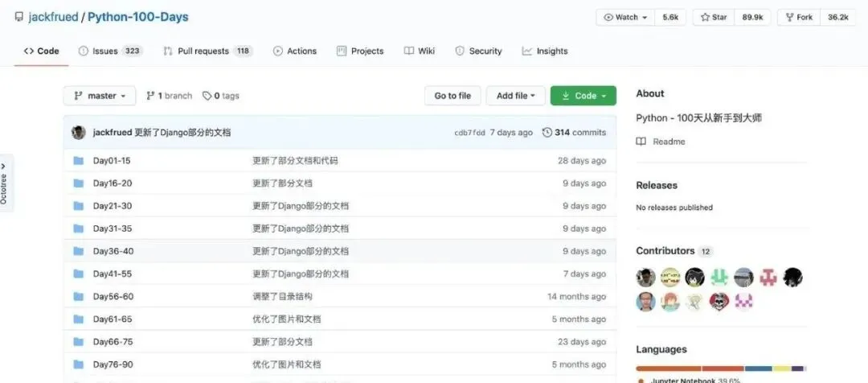868x383 pixels.
Task: Click the tag icon next to 0 tags
Action: point(207,96)
